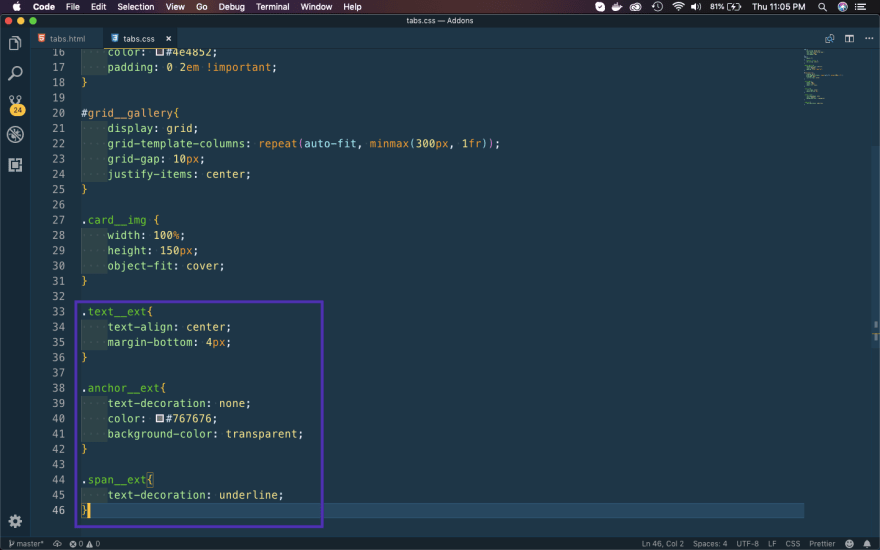
Task: Change the CSS language mode
Action: point(792,544)
